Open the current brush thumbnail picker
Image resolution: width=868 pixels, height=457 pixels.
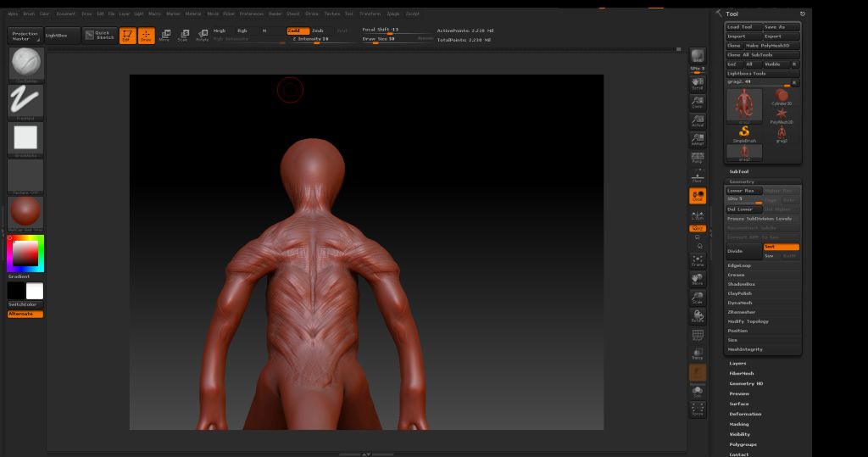pyautogui.click(x=25, y=64)
